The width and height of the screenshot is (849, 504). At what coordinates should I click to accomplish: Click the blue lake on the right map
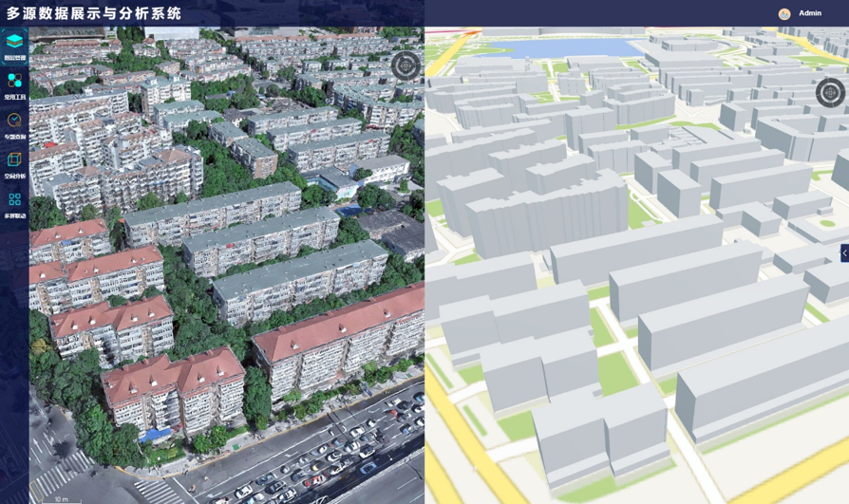[560, 47]
